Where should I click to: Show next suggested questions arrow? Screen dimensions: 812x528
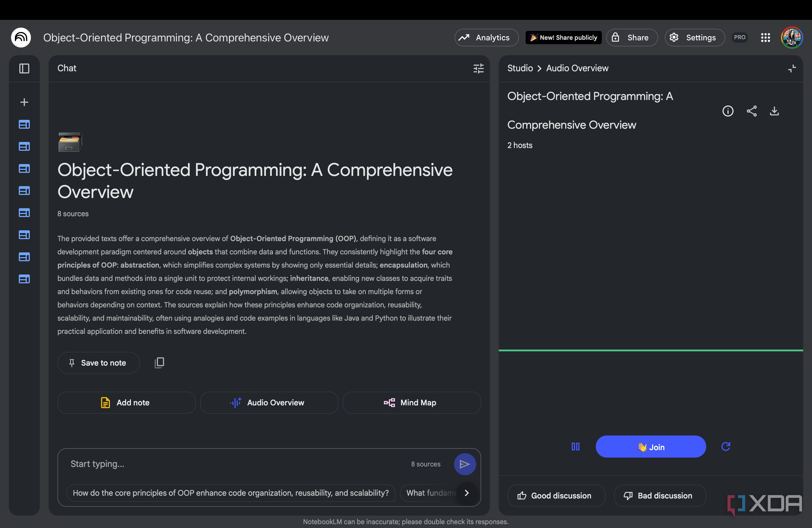pyautogui.click(x=467, y=493)
